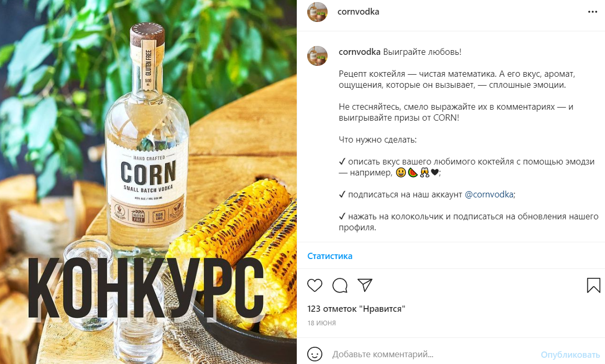
Task: Open the Статистика insights link
Action: point(330,256)
